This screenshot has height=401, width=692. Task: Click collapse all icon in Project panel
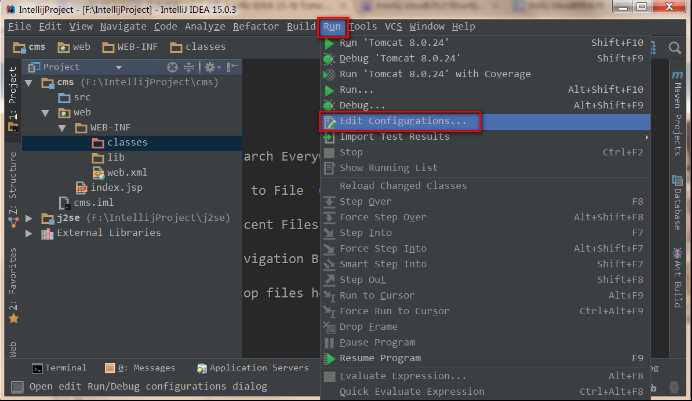point(188,67)
